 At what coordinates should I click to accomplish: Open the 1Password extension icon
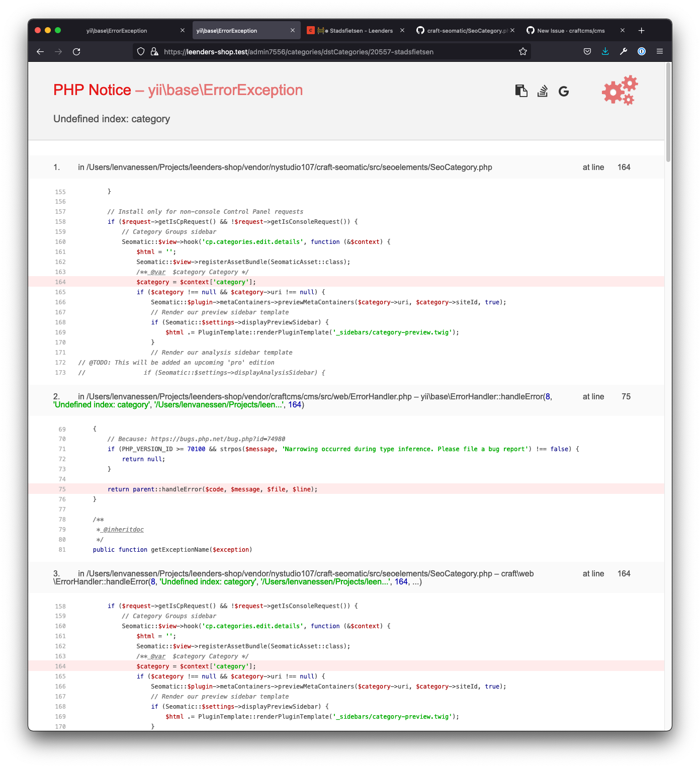[642, 51]
